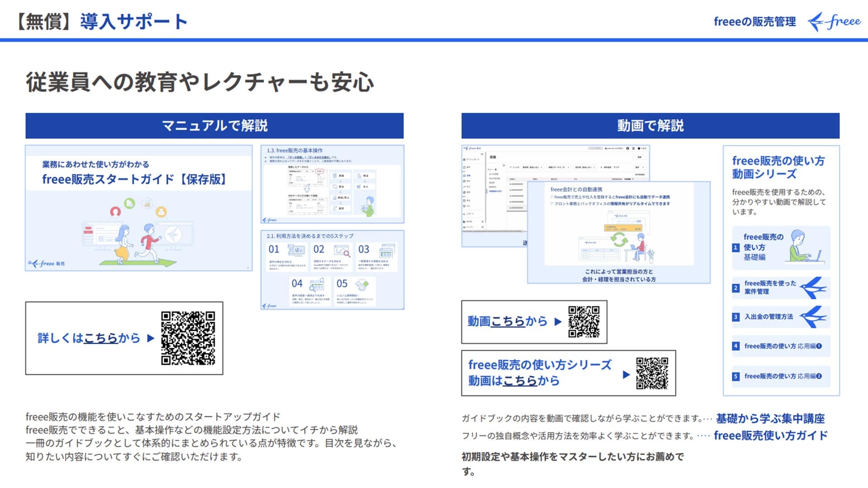
Task: Select the マニュアルで解説 header
Action: coord(214,126)
